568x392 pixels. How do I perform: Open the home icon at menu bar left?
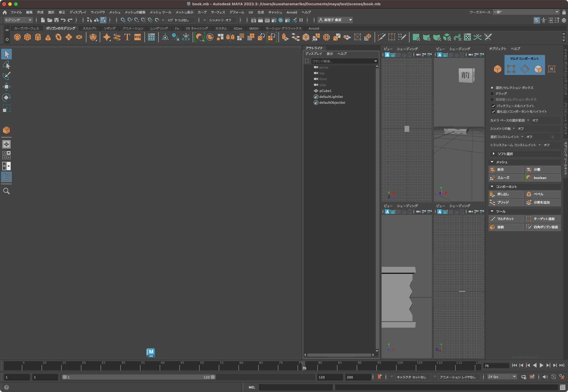[5, 12]
